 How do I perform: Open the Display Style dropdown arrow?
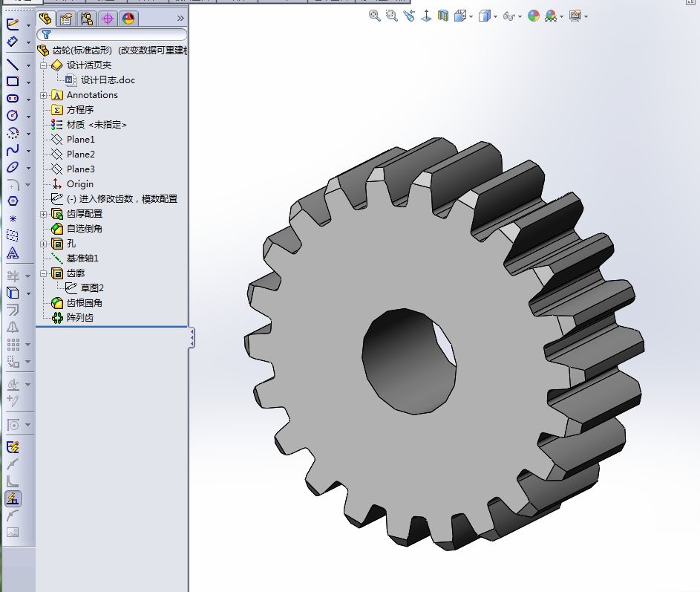click(x=496, y=17)
